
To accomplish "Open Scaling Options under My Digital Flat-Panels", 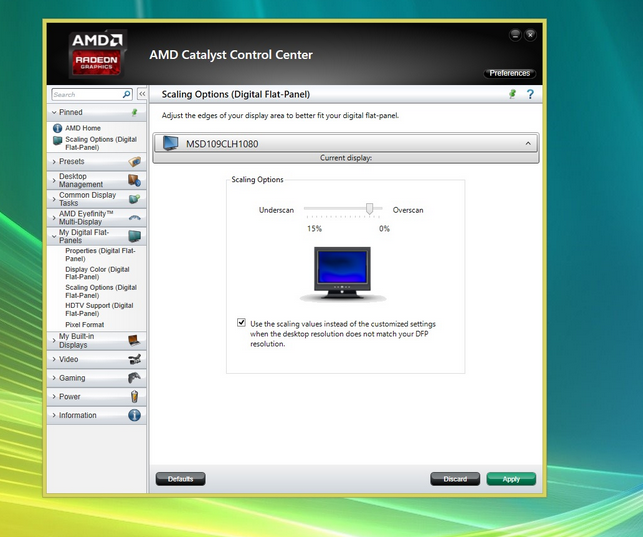I will tap(101, 291).
